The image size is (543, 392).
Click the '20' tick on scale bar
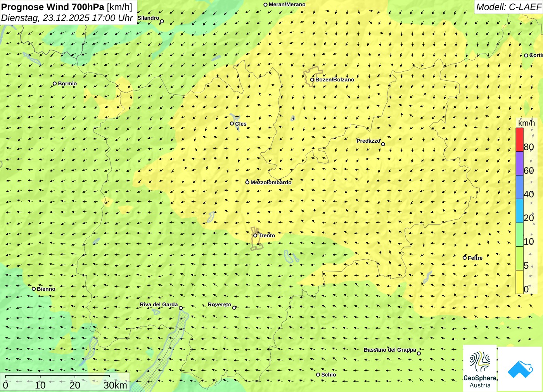pyautogui.click(x=75, y=385)
